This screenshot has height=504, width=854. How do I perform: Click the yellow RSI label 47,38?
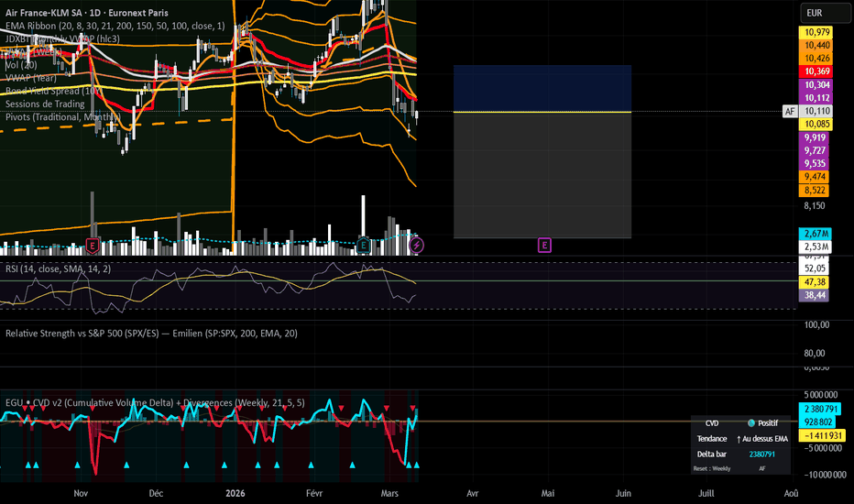coord(815,281)
